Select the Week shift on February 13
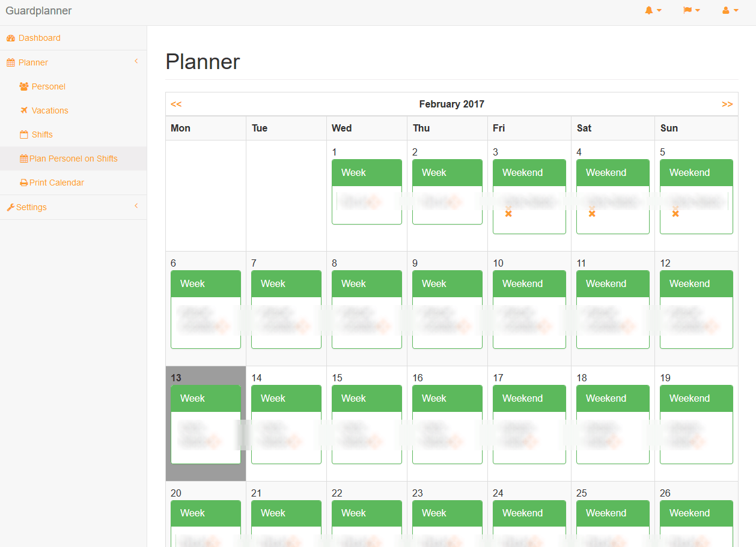The height and width of the screenshot is (547, 756). (206, 399)
